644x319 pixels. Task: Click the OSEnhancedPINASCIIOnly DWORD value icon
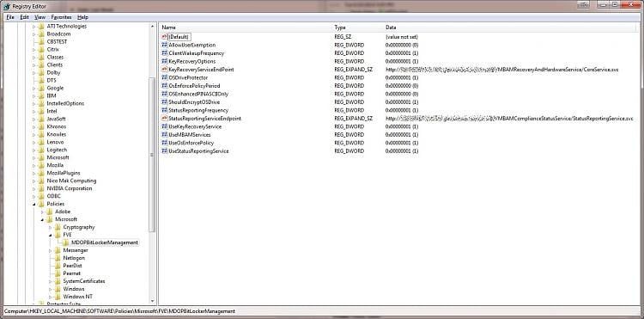(x=165, y=94)
